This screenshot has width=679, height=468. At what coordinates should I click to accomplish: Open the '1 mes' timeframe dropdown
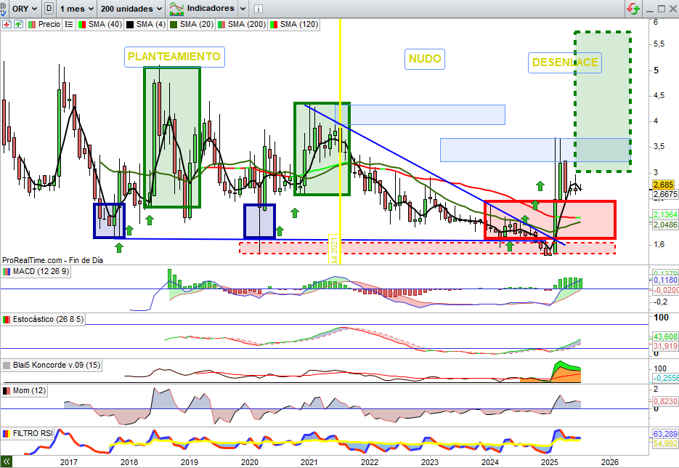click(77, 9)
